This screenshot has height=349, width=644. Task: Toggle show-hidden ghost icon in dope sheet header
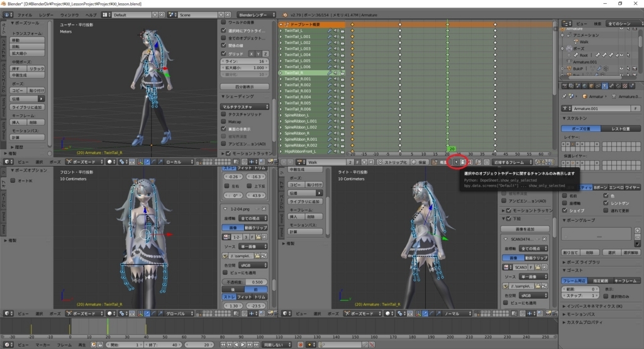(x=462, y=162)
